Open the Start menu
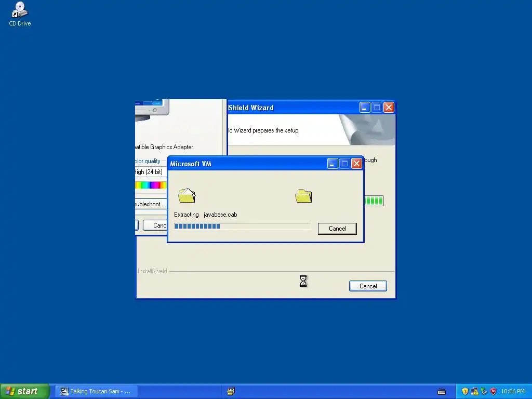 [24, 391]
